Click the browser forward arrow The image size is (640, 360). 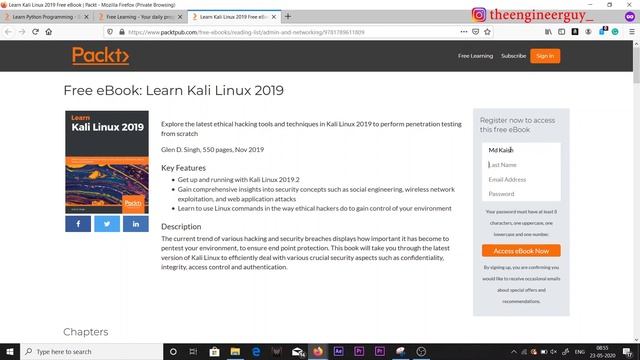tap(22, 32)
